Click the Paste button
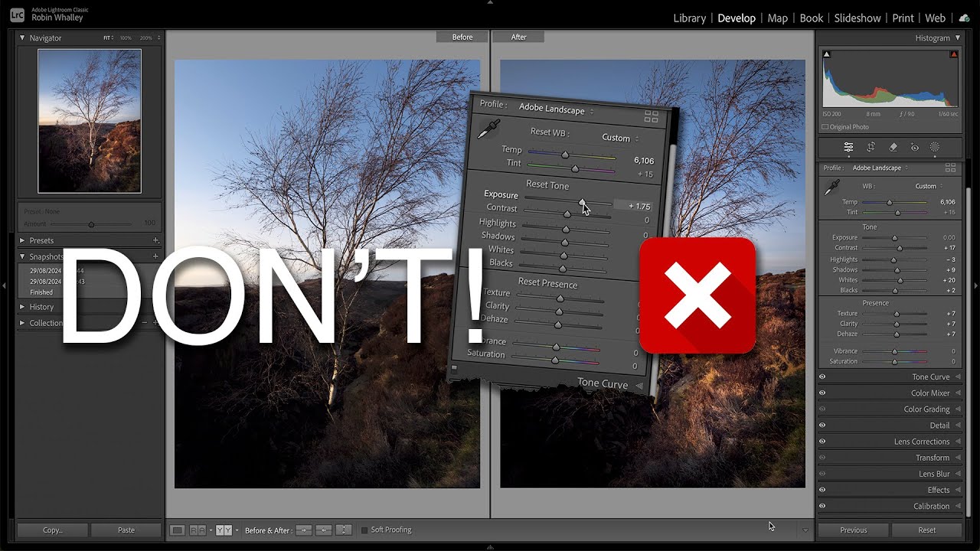The height and width of the screenshot is (551, 980). point(126,530)
